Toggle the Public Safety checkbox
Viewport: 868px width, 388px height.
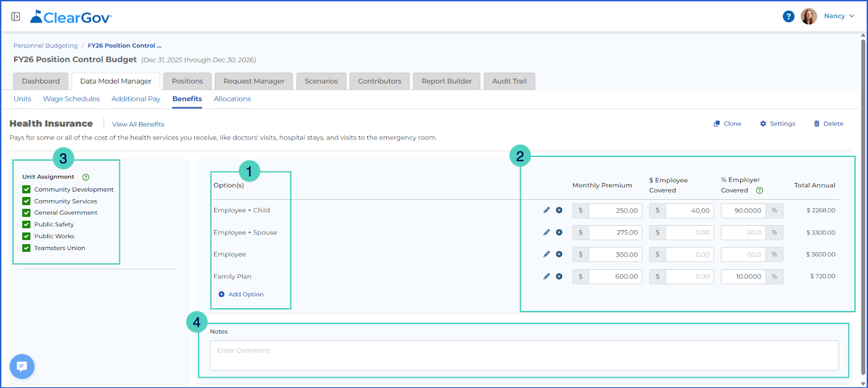[x=26, y=224]
